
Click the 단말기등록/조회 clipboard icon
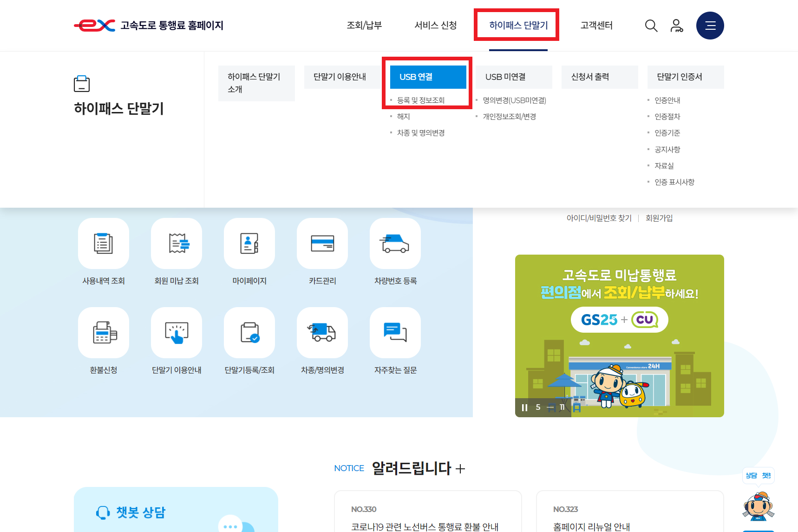point(249,333)
